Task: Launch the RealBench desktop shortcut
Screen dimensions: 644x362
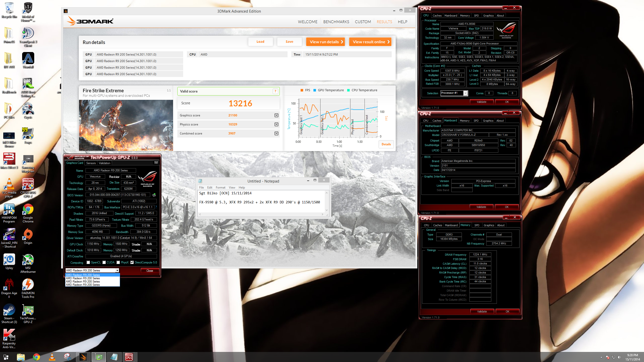Action: (x=9, y=85)
